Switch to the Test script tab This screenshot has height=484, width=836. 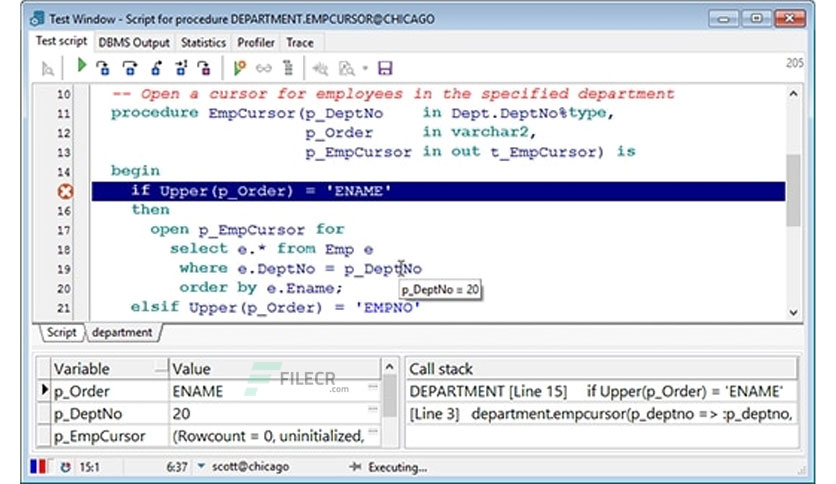(x=61, y=41)
